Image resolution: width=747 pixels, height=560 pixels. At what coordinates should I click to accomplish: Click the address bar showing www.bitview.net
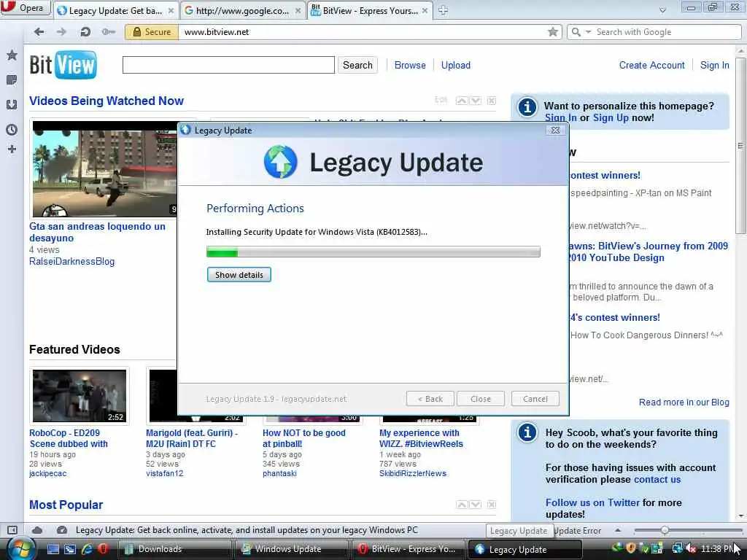[362, 32]
